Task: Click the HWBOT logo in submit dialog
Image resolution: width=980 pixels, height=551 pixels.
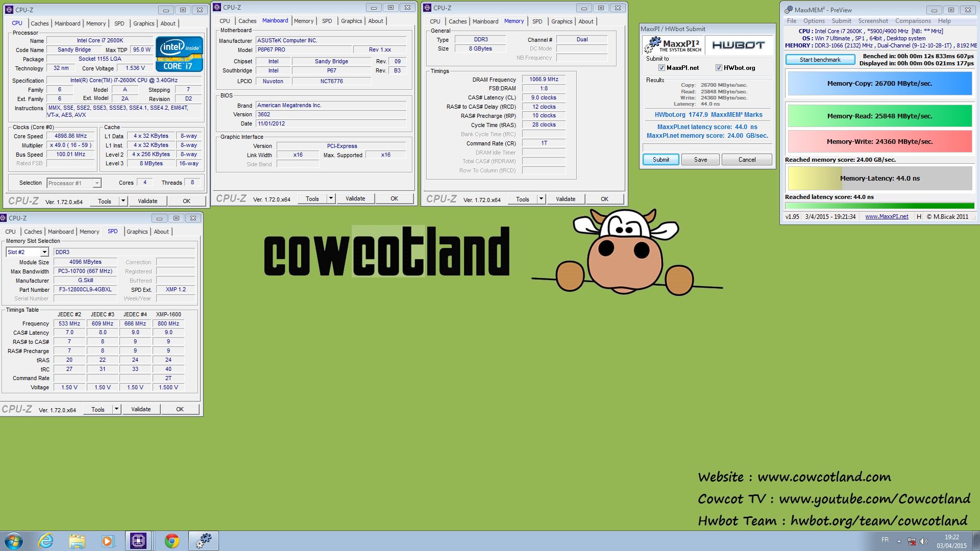Action: coord(738,45)
